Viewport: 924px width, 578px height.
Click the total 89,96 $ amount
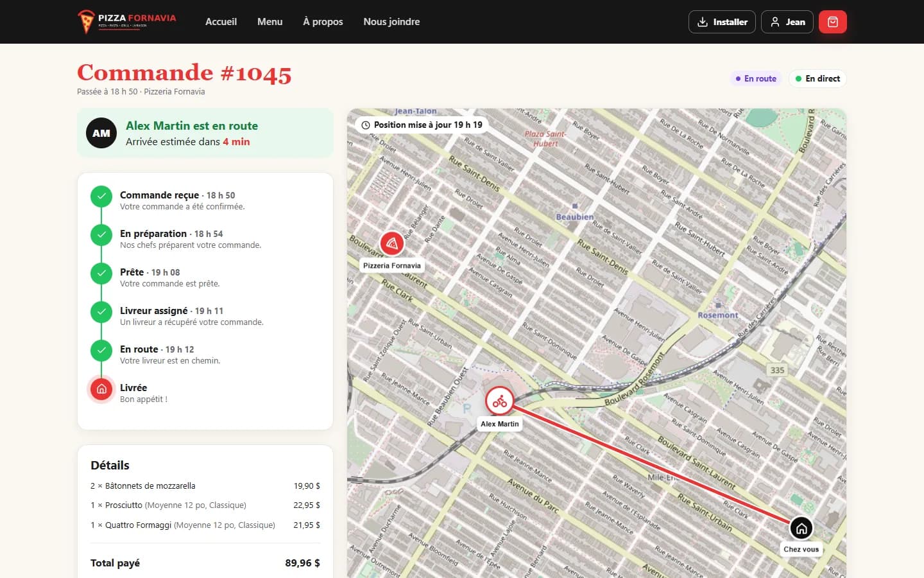tap(302, 563)
